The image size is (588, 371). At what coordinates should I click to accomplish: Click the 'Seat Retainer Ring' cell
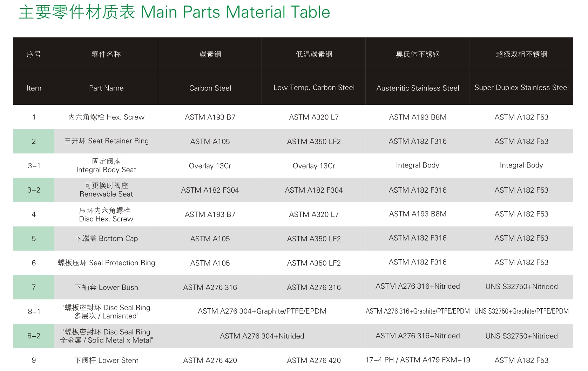pyautogui.click(x=106, y=141)
